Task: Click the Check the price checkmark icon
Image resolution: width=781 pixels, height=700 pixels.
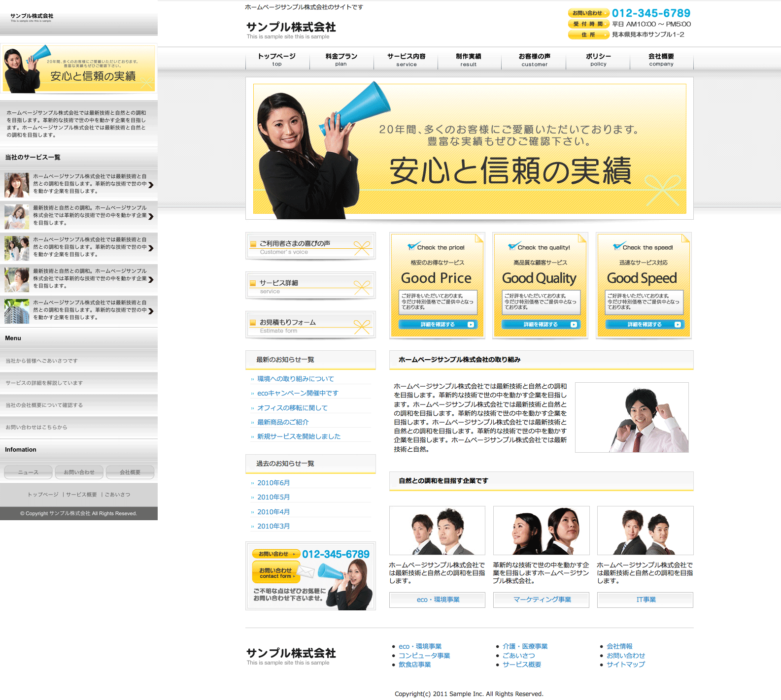Action: point(413,246)
